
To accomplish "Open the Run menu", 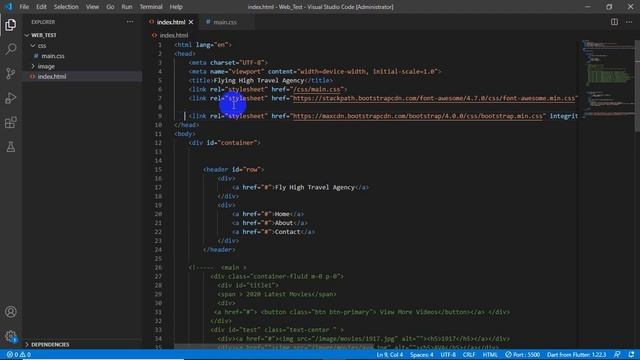I will [127, 7].
